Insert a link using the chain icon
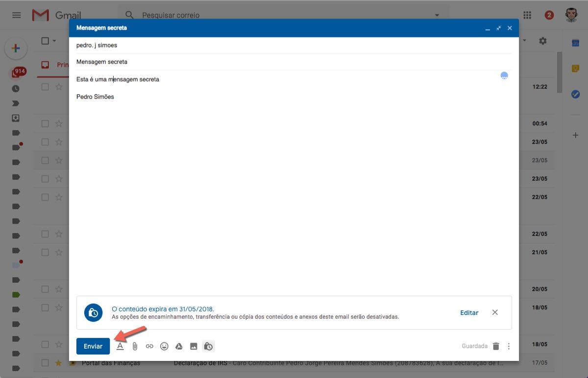The width and height of the screenshot is (588, 378). (149, 346)
